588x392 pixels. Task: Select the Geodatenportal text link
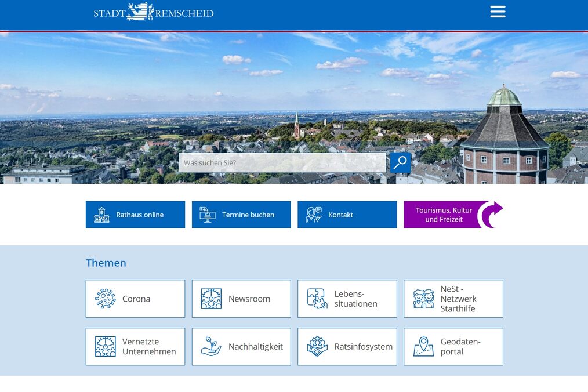[x=460, y=347]
